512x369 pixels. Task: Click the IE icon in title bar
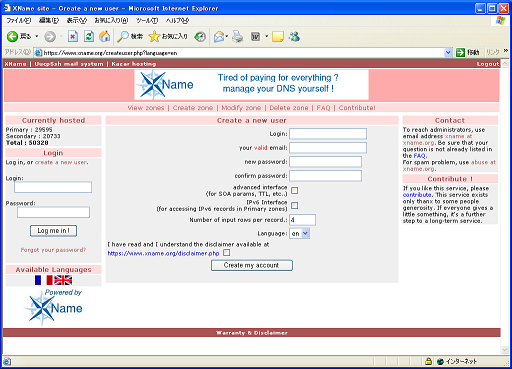(7, 8)
